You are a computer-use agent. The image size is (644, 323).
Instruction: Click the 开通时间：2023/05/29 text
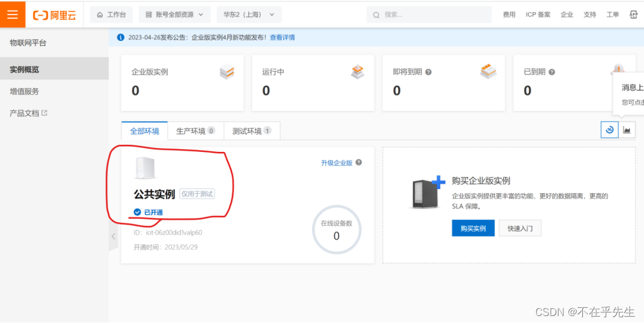click(x=166, y=247)
